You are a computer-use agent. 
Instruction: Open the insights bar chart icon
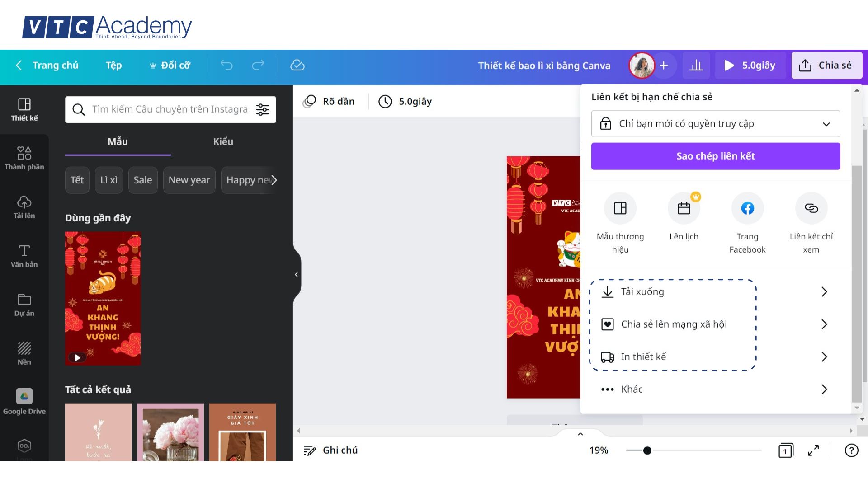[696, 66]
